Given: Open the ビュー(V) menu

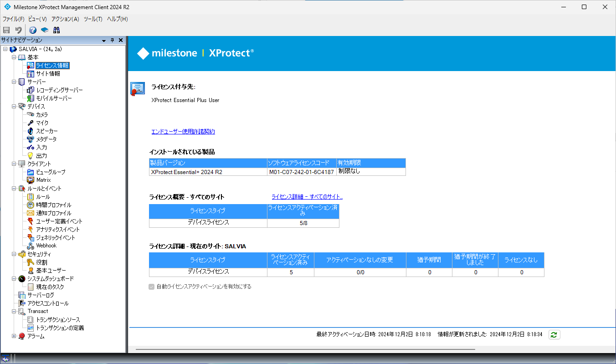Looking at the screenshot, I should 37,19.
